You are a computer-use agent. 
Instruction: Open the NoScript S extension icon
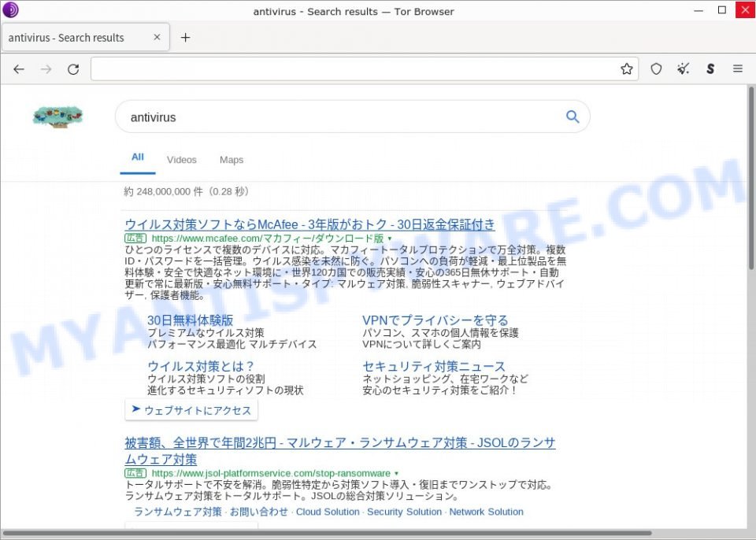(710, 69)
